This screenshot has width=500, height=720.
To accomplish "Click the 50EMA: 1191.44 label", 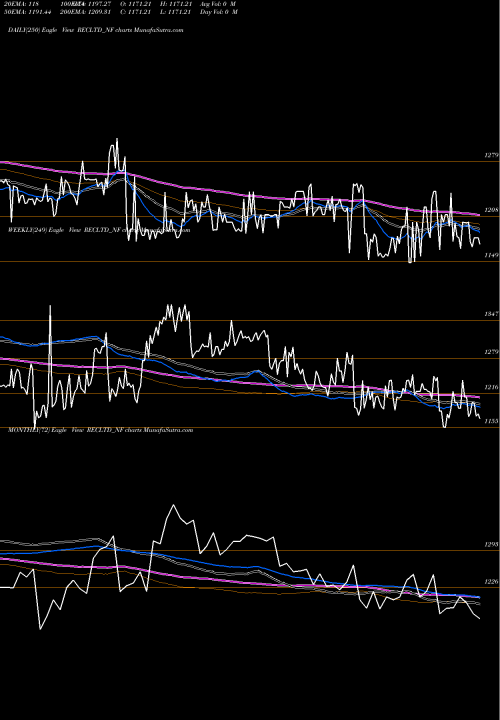I will (x=27, y=12).
